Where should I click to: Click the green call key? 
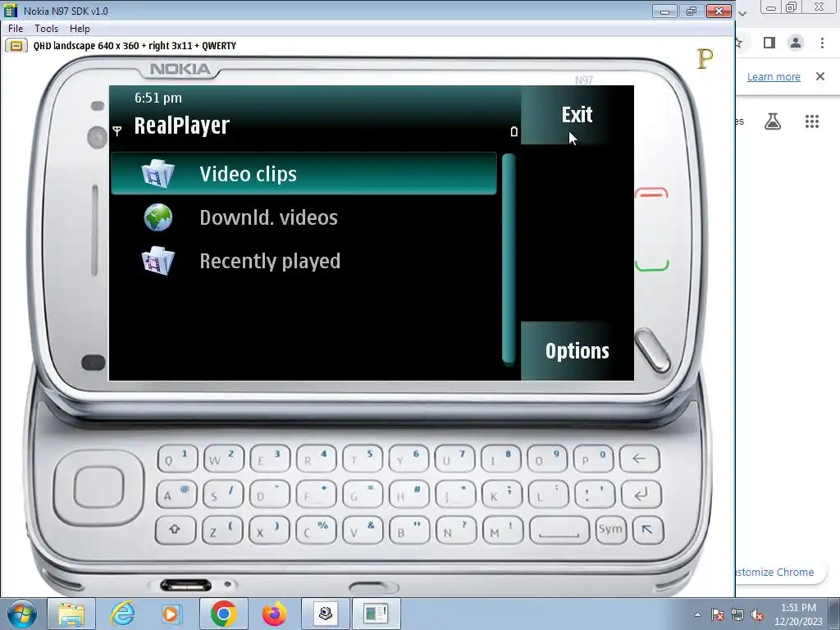click(x=652, y=265)
